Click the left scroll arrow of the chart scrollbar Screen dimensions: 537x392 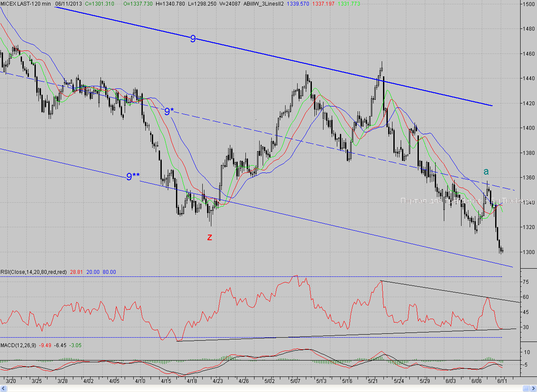click(x=3, y=389)
